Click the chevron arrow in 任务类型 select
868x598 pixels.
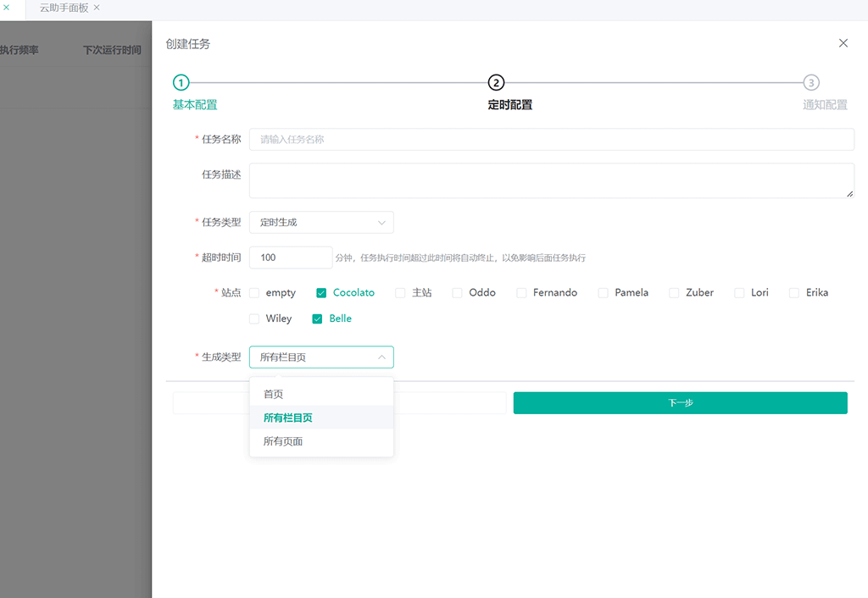point(381,223)
